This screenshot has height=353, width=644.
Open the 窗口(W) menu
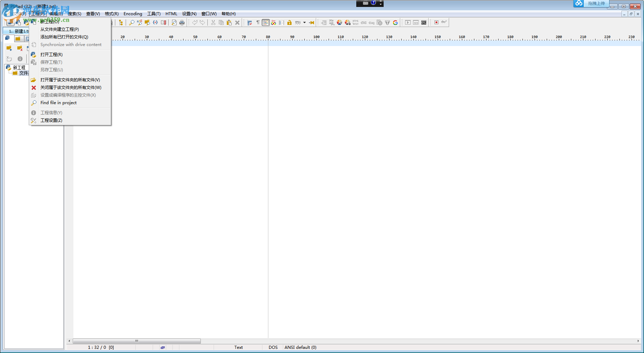(209, 14)
